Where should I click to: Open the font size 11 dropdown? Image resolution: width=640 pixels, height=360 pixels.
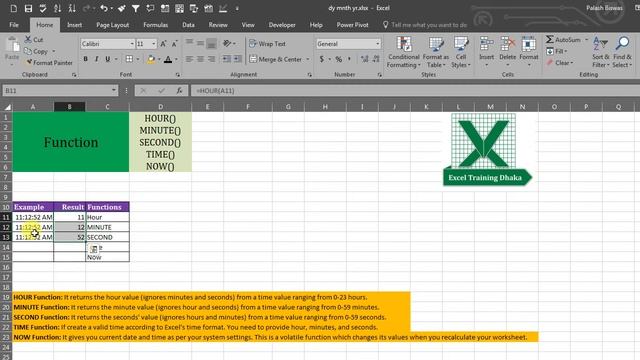click(153, 44)
